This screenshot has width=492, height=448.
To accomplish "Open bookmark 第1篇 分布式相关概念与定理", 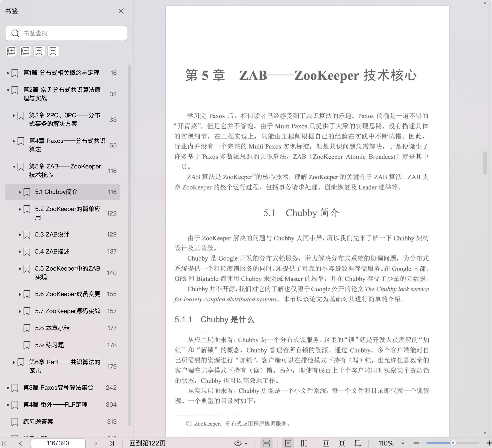I will click(61, 73).
